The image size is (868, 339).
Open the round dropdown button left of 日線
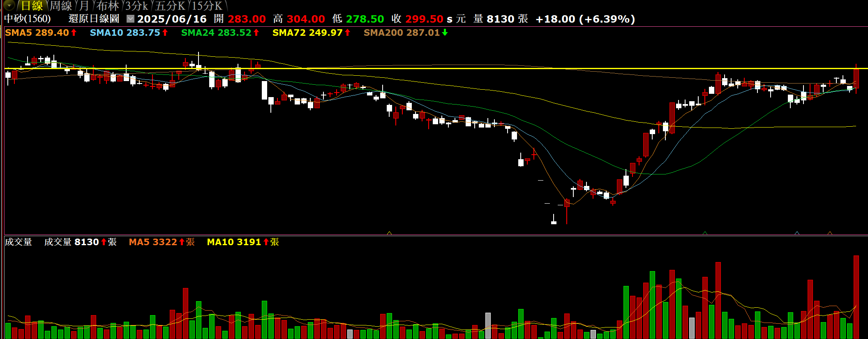(x=9, y=5)
